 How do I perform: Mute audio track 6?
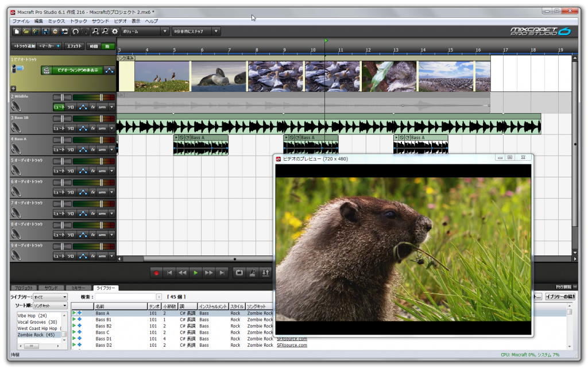[x=59, y=193]
